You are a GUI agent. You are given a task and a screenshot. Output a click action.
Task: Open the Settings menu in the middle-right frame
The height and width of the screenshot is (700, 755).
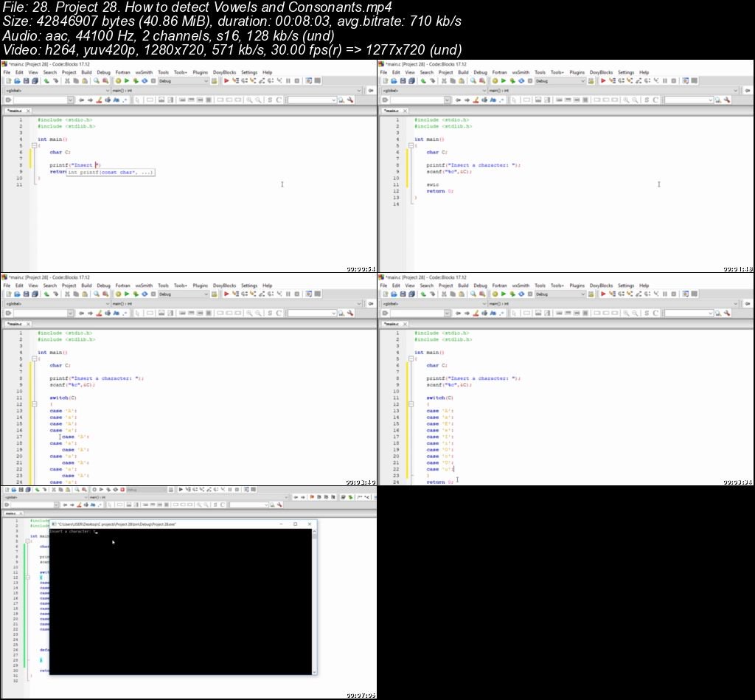point(626,285)
